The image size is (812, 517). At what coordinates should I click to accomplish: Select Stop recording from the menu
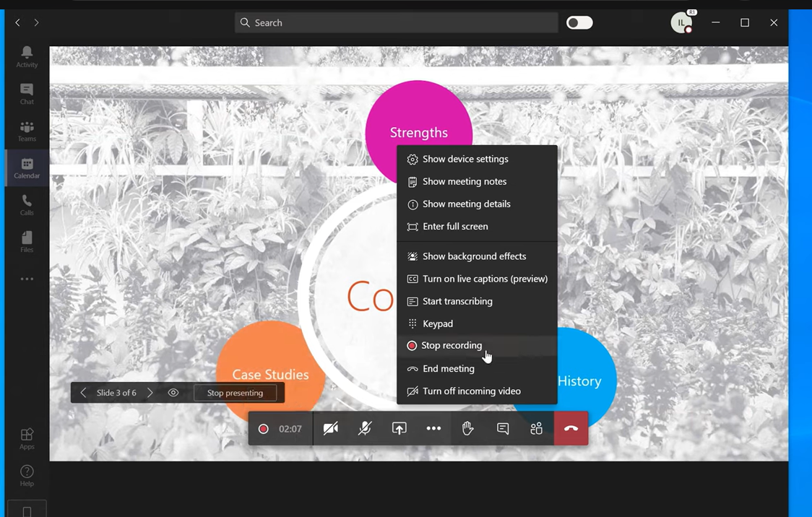(x=452, y=346)
